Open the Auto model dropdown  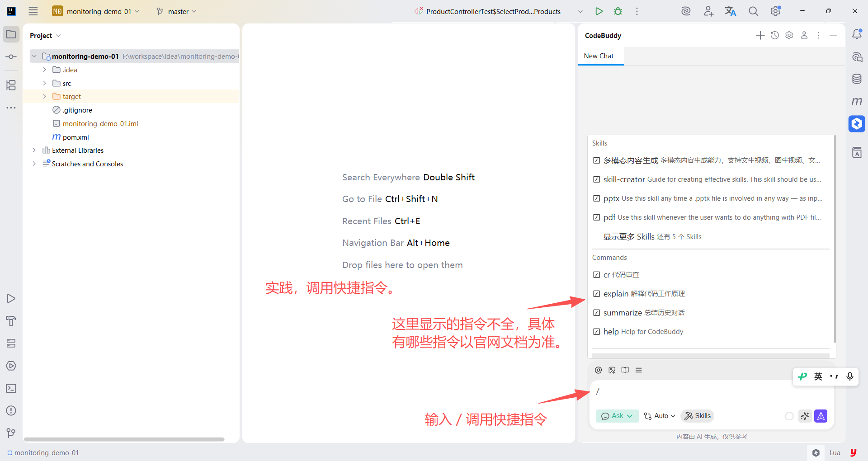(x=660, y=416)
